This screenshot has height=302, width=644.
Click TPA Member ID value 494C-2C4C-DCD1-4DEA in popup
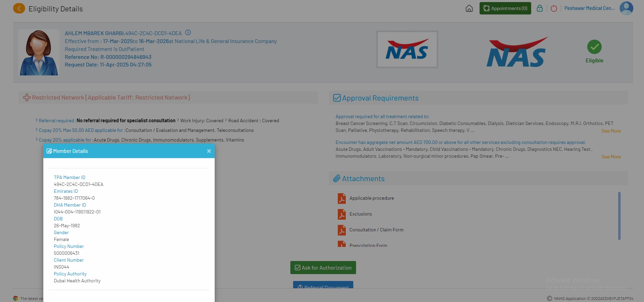pos(78,184)
